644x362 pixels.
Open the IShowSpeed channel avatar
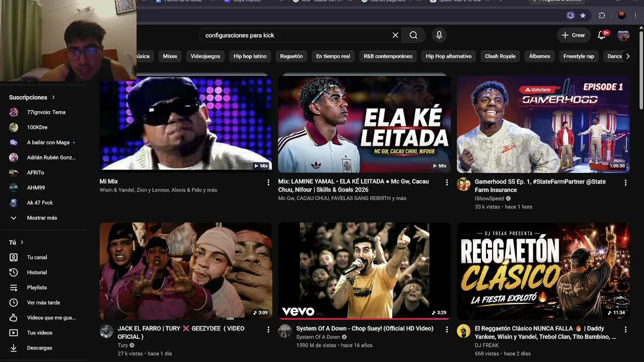[x=463, y=184]
